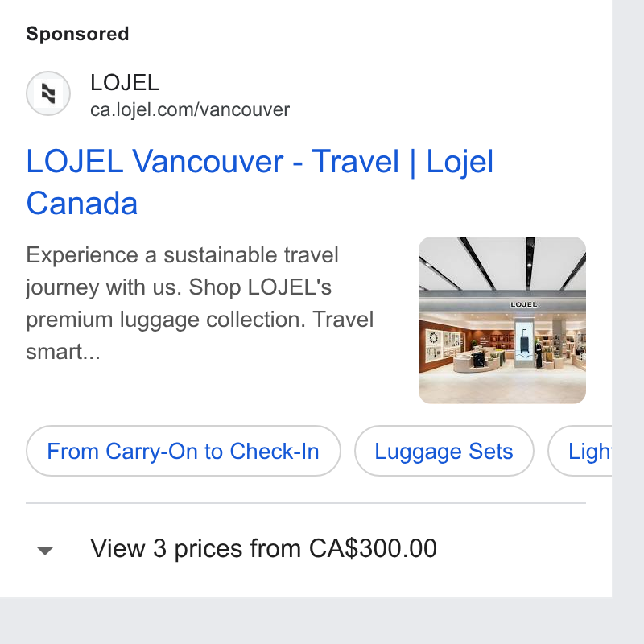
Task: Click the Sponsored label
Action: tap(77, 34)
